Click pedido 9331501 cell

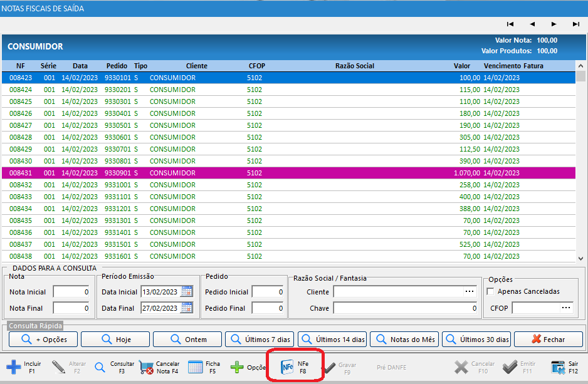pyautogui.click(x=118, y=245)
